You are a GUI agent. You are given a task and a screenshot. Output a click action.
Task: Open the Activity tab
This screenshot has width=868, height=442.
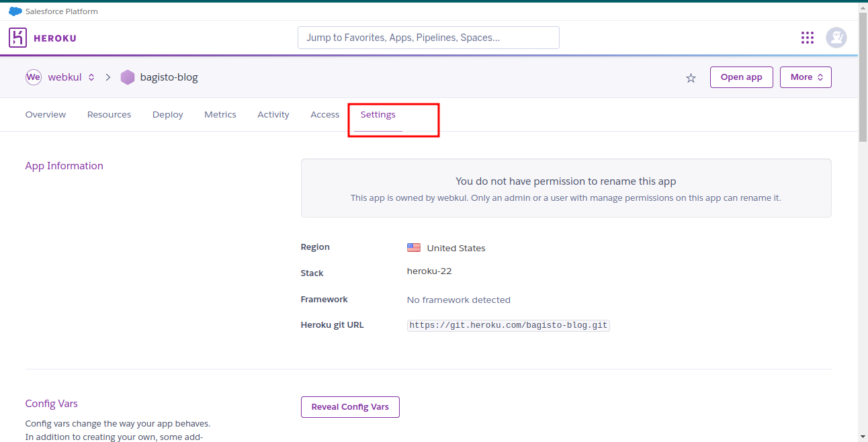(x=273, y=115)
